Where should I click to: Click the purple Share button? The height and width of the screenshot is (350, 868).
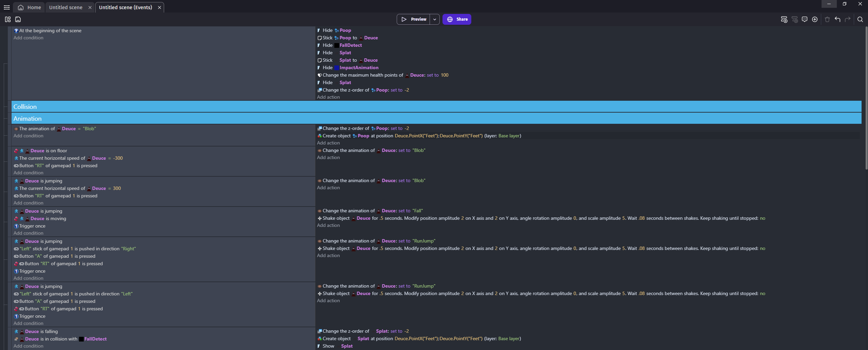tap(457, 19)
